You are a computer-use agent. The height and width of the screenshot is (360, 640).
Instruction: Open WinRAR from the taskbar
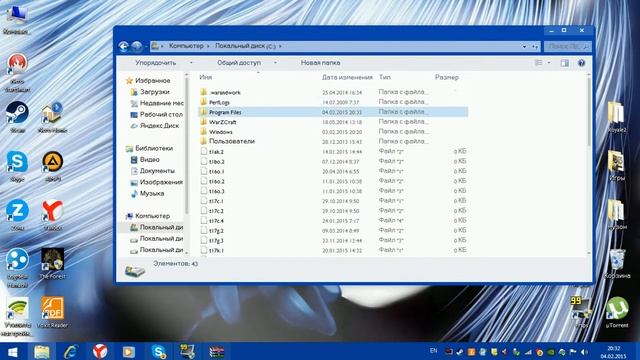217,352
